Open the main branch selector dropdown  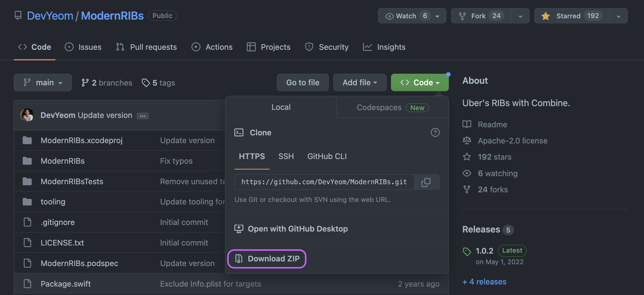[43, 82]
